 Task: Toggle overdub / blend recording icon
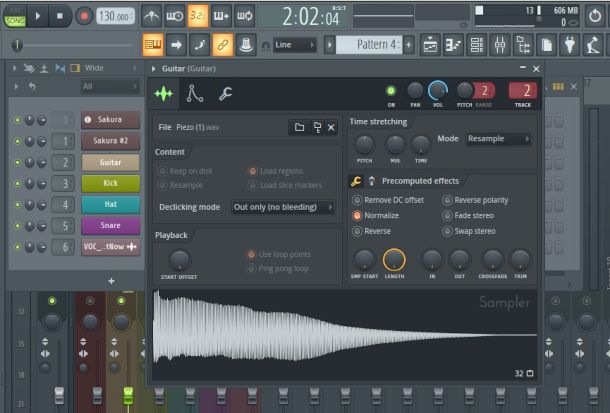[221, 16]
